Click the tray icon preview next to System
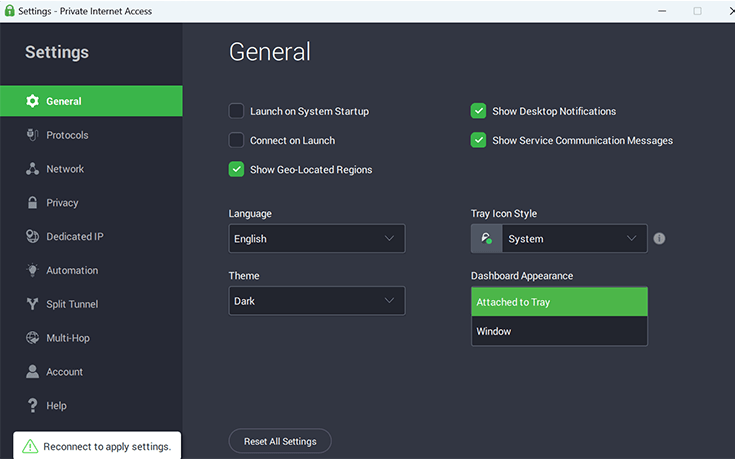 487,239
